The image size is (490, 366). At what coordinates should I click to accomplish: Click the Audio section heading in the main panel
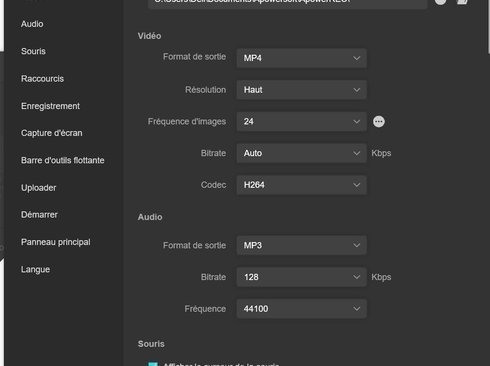click(150, 217)
